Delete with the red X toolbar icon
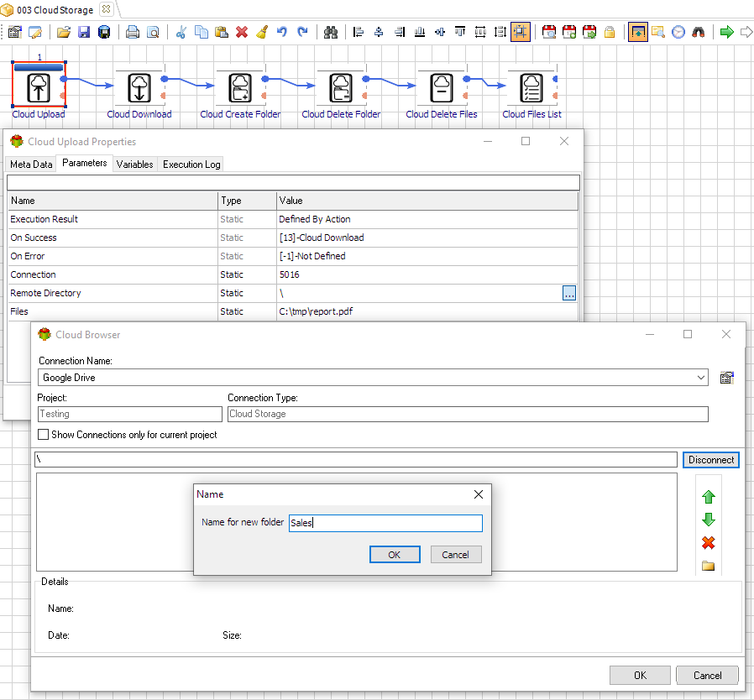Screen dimensions: 754x700 [242, 32]
